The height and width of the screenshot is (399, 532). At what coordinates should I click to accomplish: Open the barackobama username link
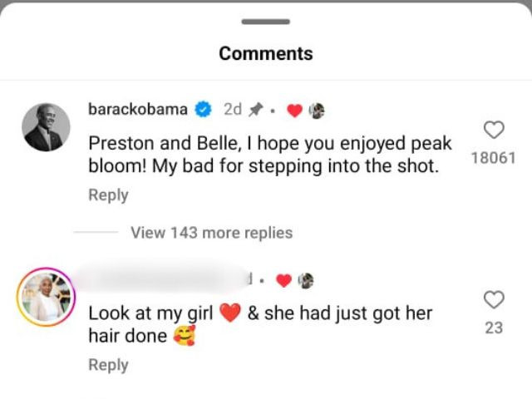[138, 110]
